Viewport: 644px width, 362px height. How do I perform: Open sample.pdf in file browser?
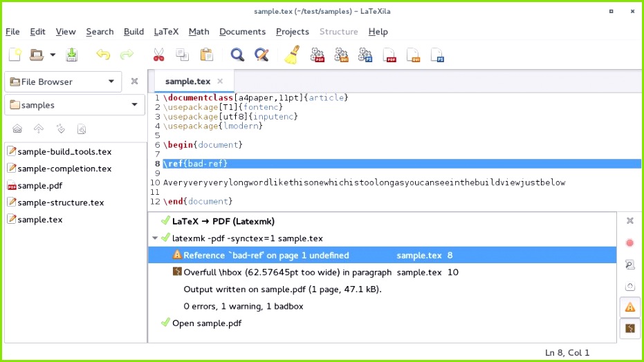click(35, 186)
